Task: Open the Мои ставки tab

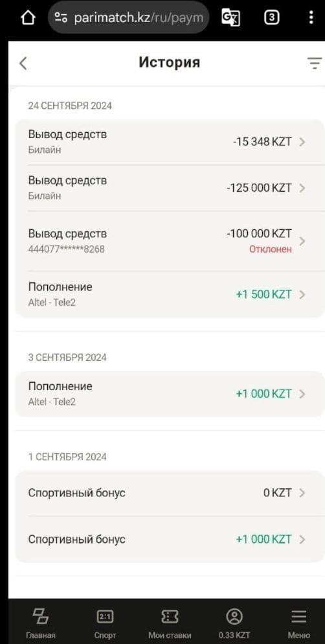Action: (170, 623)
